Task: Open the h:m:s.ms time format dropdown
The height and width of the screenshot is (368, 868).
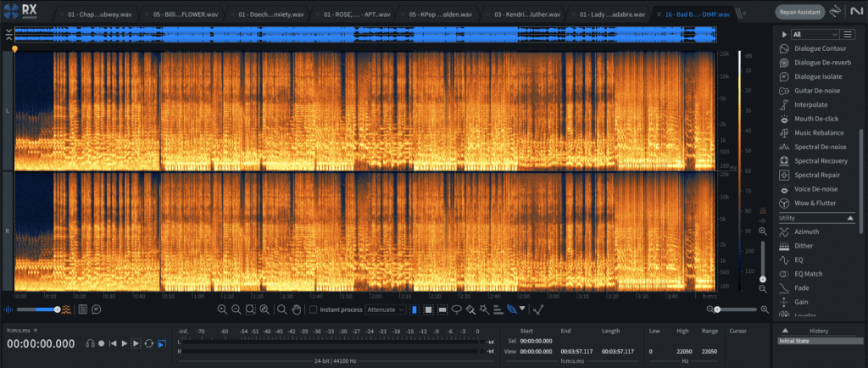Action: tap(22, 331)
